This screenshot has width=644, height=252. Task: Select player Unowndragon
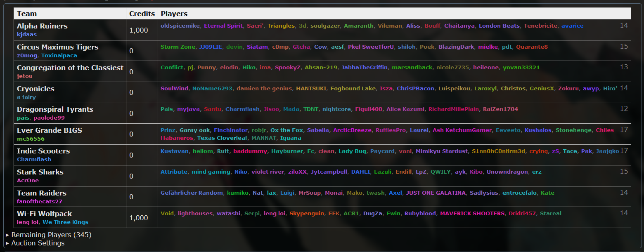tap(507, 172)
